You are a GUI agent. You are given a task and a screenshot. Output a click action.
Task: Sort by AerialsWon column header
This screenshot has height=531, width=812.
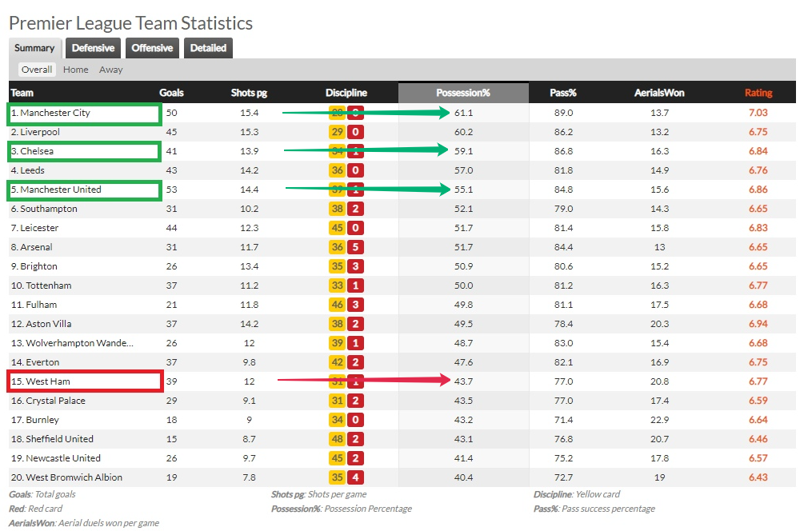pyautogui.click(x=659, y=93)
